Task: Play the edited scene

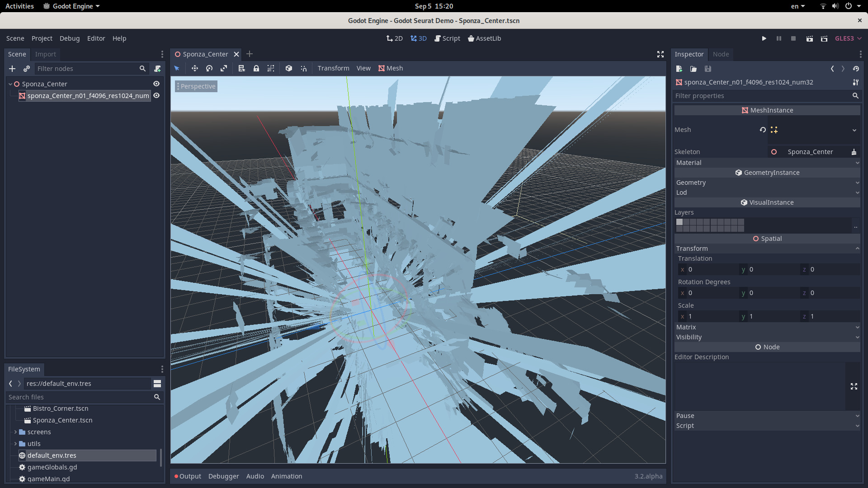Action: coord(810,38)
